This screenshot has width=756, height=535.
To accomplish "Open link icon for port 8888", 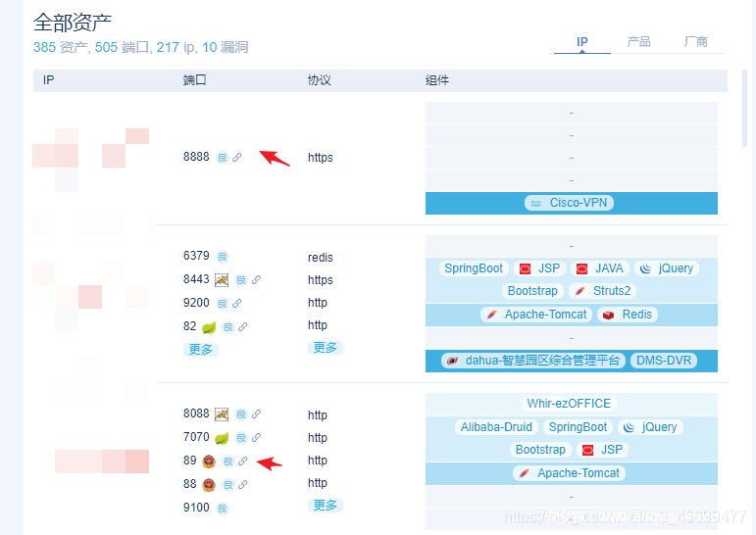I will [x=237, y=158].
